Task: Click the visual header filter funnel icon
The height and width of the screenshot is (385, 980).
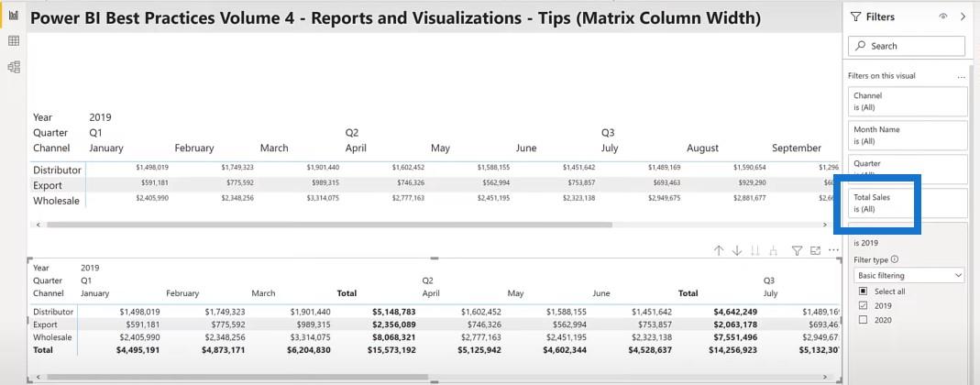Action: click(x=797, y=250)
